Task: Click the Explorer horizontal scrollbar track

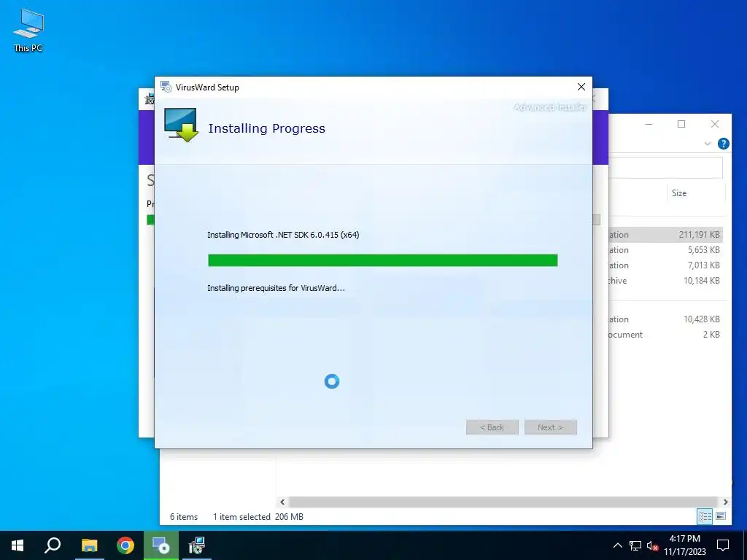Action: [x=503, y=502]
